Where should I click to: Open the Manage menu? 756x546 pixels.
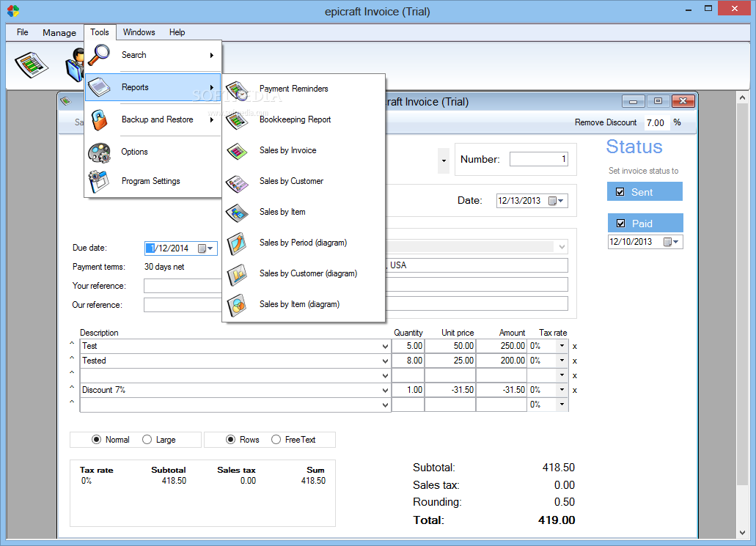(59, 33)
